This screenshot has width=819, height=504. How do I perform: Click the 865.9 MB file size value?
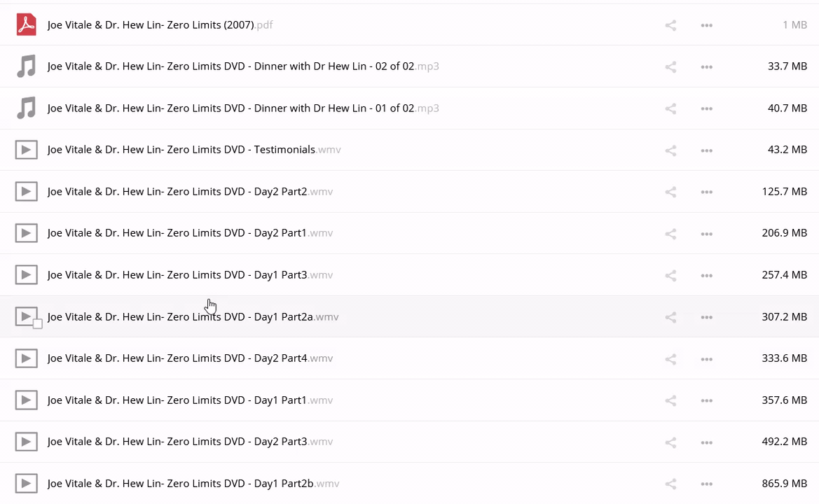tap(784, 484)
